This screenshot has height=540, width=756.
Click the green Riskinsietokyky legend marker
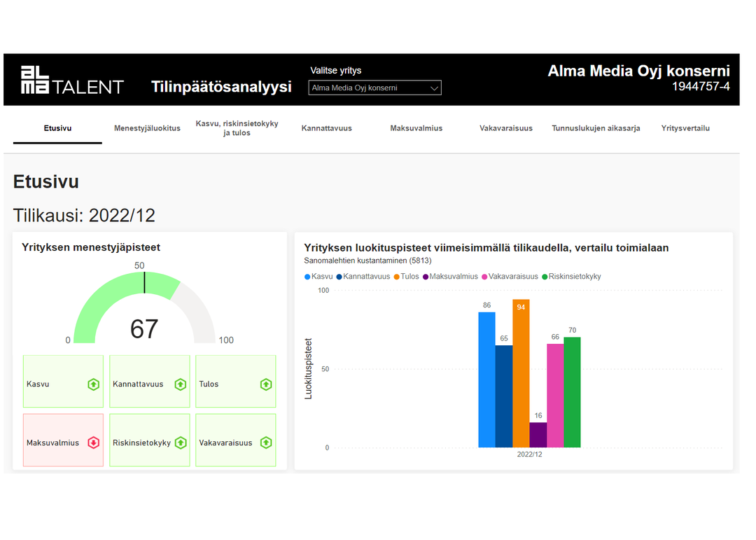pyautogui.click(x=545, y=277)
